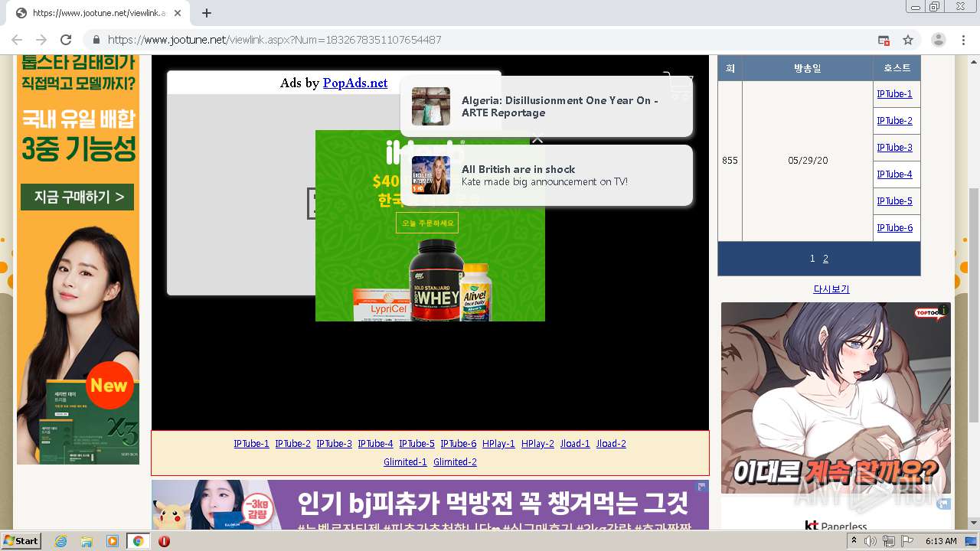Close the jootune.net tab
The height and width of the screenshot is (551, 980).
coord(178,13)
